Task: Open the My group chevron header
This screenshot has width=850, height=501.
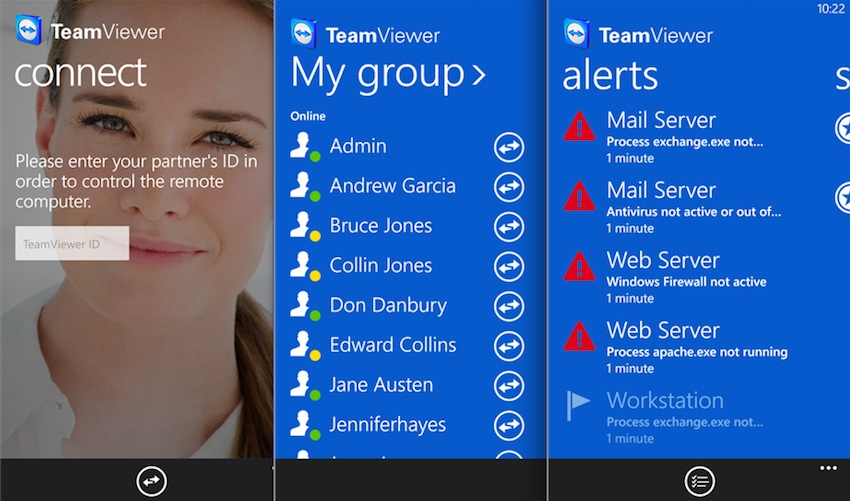Action: tap(388, 74)
